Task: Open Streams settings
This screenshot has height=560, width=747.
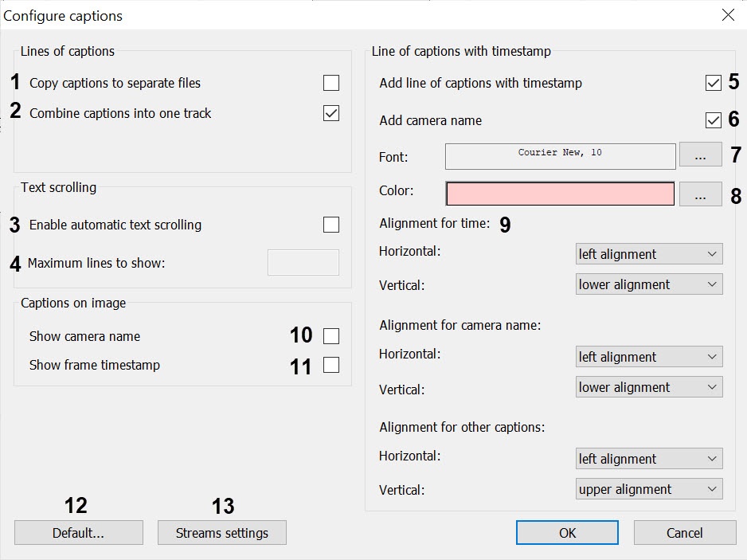Action: pyautogui.click(x=221, y=533)
